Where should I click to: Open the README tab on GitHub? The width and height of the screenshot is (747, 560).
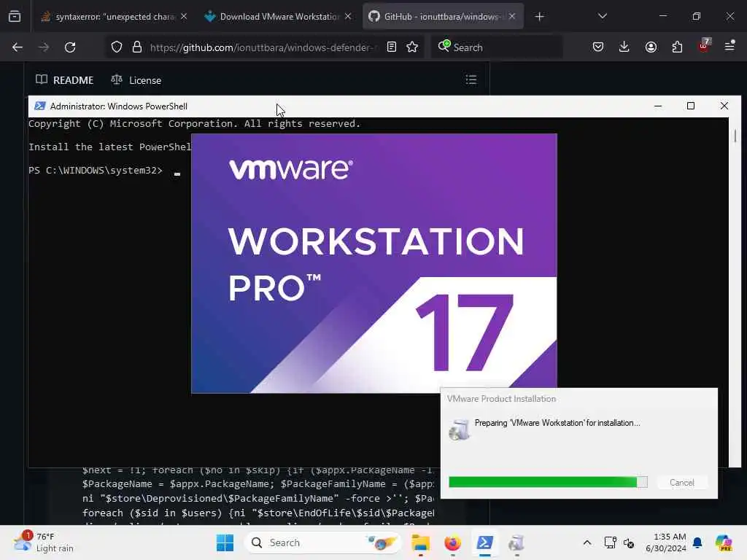(65, 80)
